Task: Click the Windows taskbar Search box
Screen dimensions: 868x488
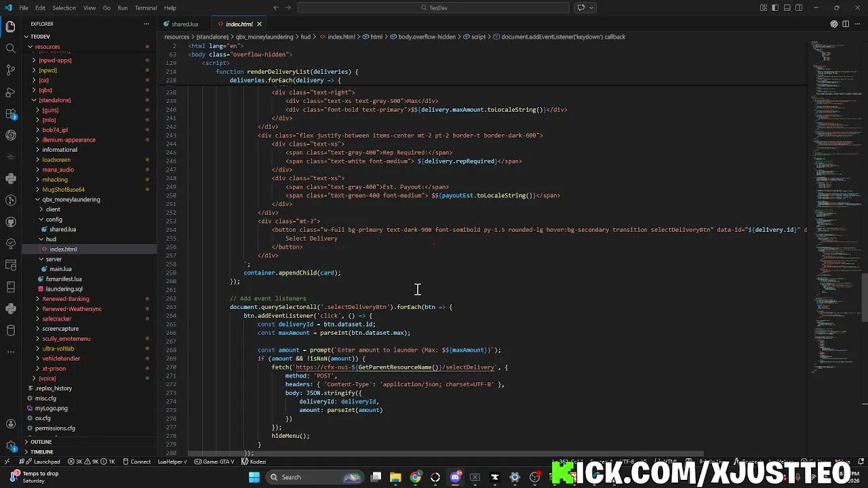Action: (315, 477)
